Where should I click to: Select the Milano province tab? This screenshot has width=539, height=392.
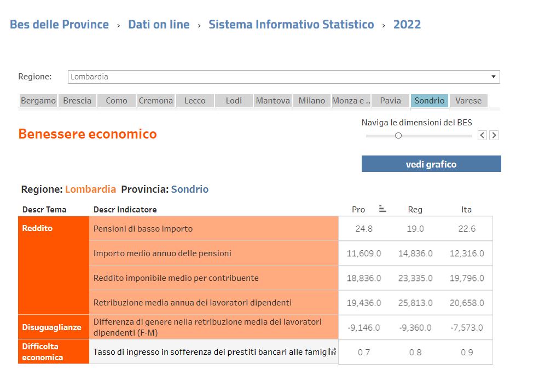point(312,101)
